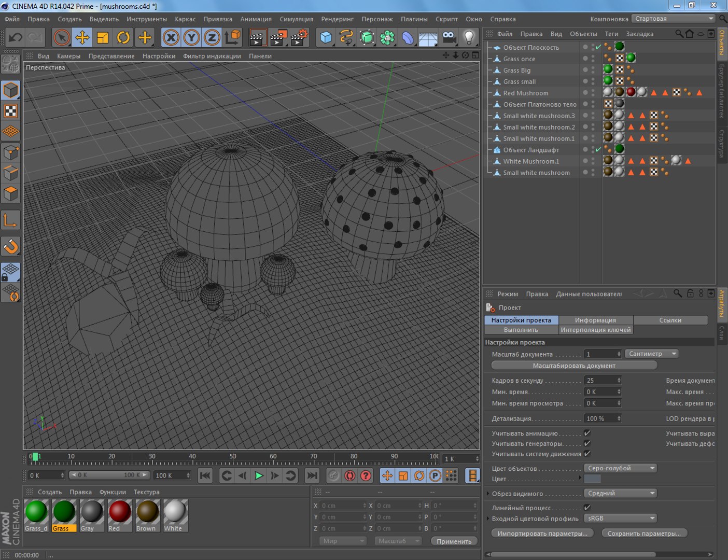Screen dimensions: 728x560
Task: Toggle the Parameter (P) key recording icon
Action: (435, 475)
